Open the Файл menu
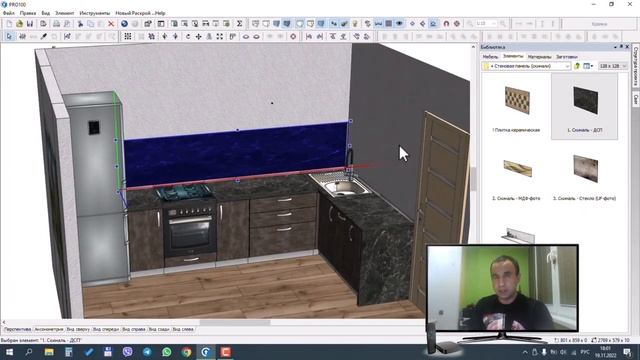Viewport: 640px width, 360px height. click(x=9, y=13)
